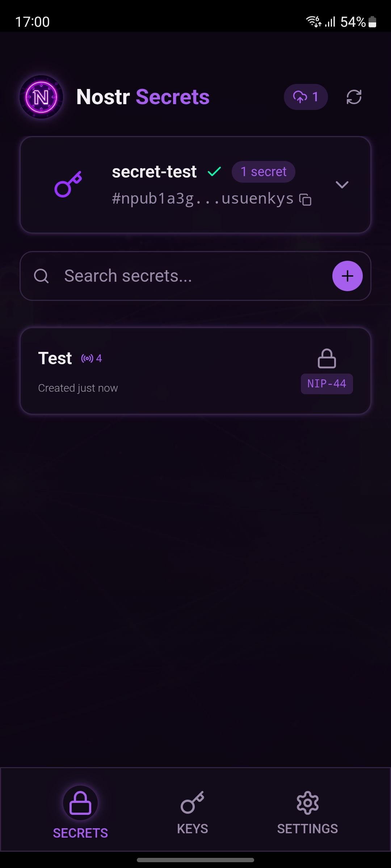
Task: Add a new secret with the plus button
Action: coord(347,276)
